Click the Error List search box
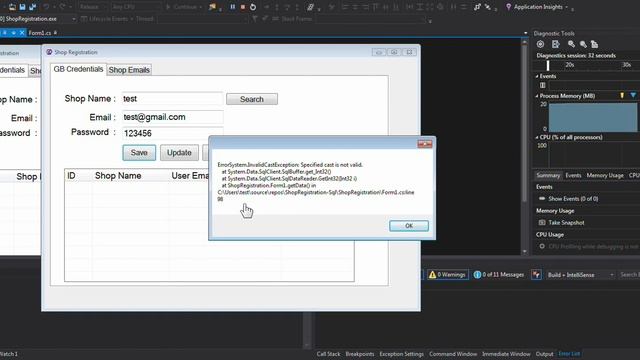Screen dimensions: 640x360 [x=629, y=275]
